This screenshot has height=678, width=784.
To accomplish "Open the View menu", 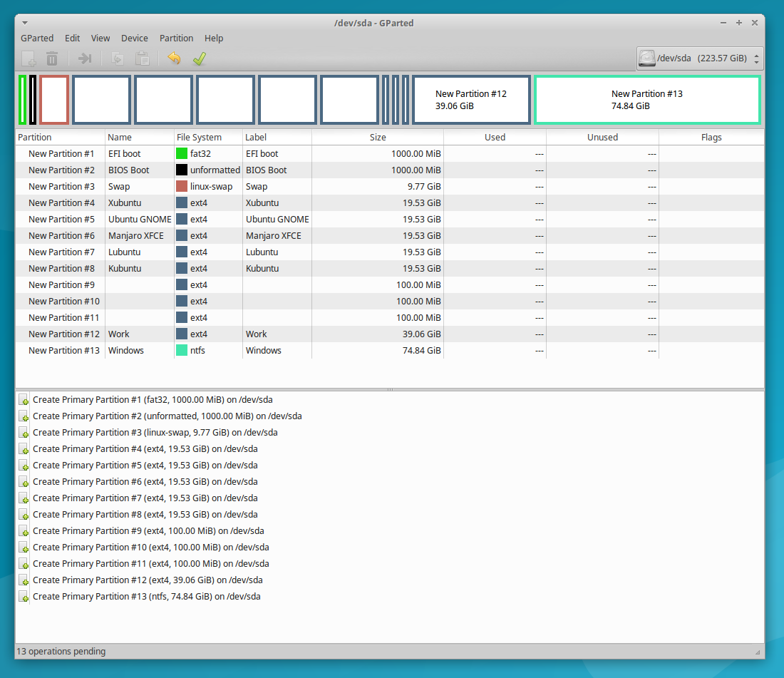I will coord(100,38).
